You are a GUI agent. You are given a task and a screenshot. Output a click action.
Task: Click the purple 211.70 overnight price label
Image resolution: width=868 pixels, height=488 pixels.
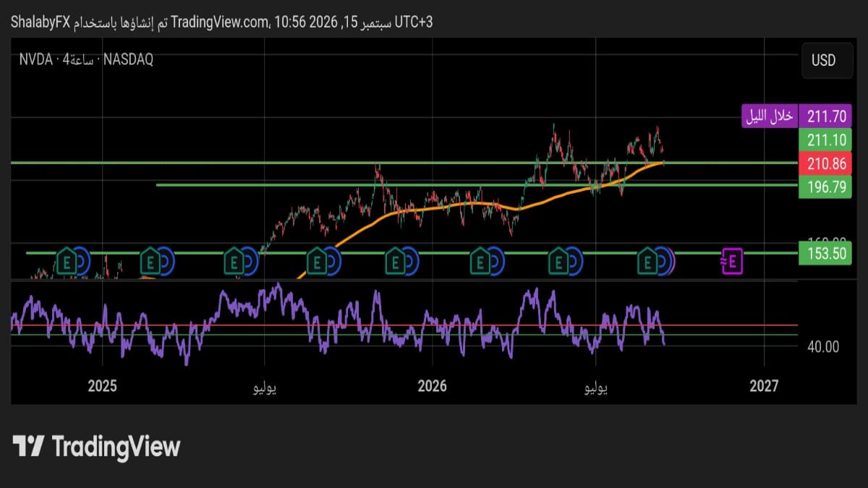coord(825,116)
